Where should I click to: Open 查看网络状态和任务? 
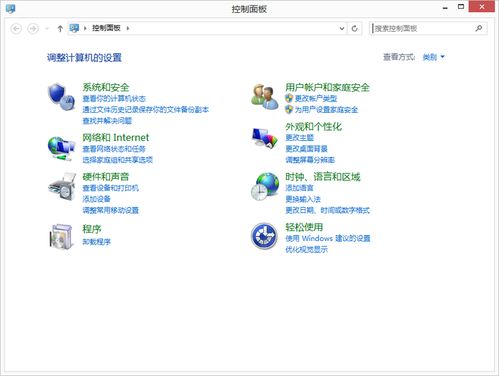coord(114,149)
